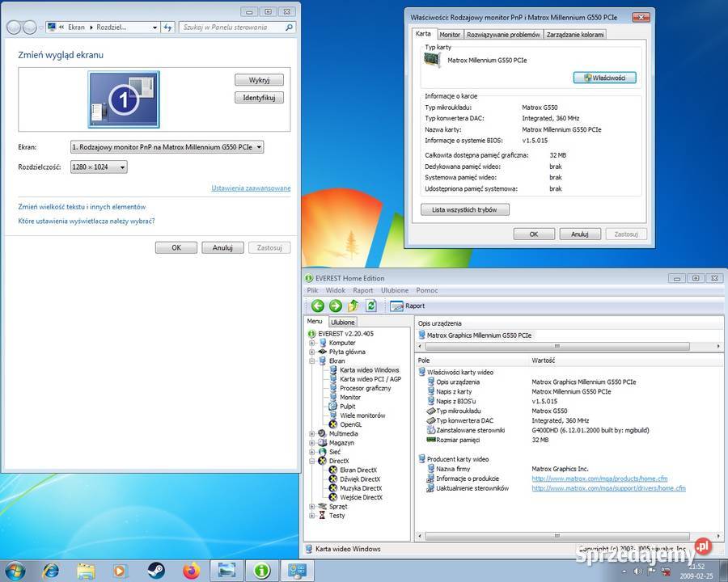Open Ustawienia zaawansowane link
This screenshot has height=582, width=728.
click(x=252, y=188)
